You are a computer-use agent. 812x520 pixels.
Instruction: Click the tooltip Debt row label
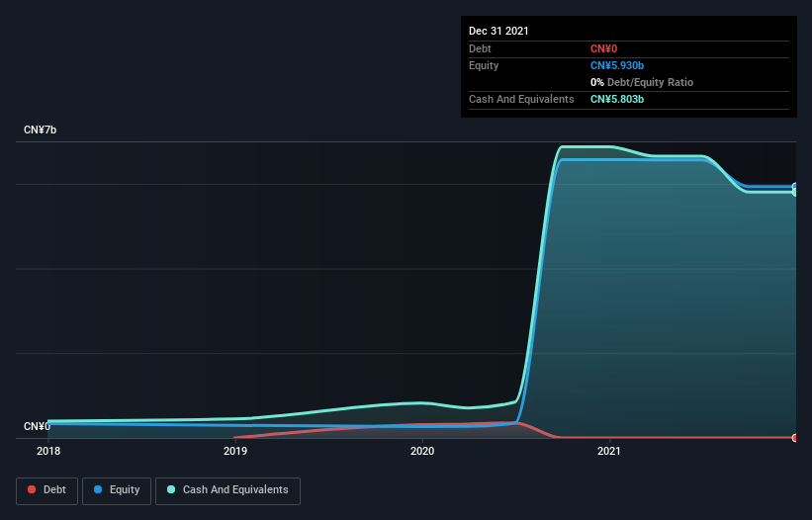480,48
